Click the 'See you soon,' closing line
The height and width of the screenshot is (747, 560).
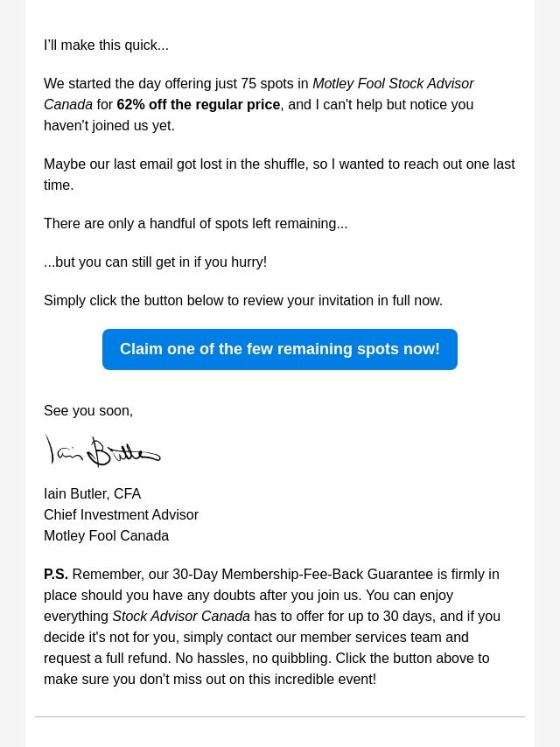[88, 411]
